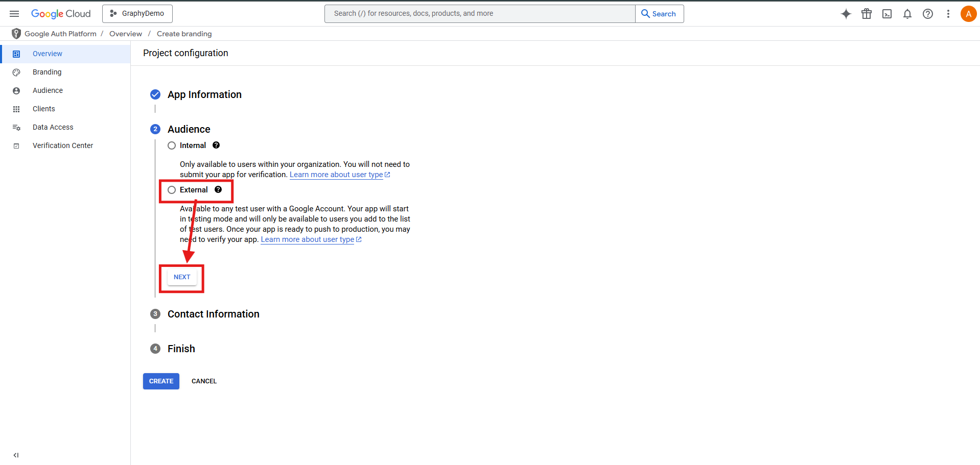Open Gemini AI assistant sparkle icon
The width and height of the screenshot is (980, 465).
(x=846, y=14)
